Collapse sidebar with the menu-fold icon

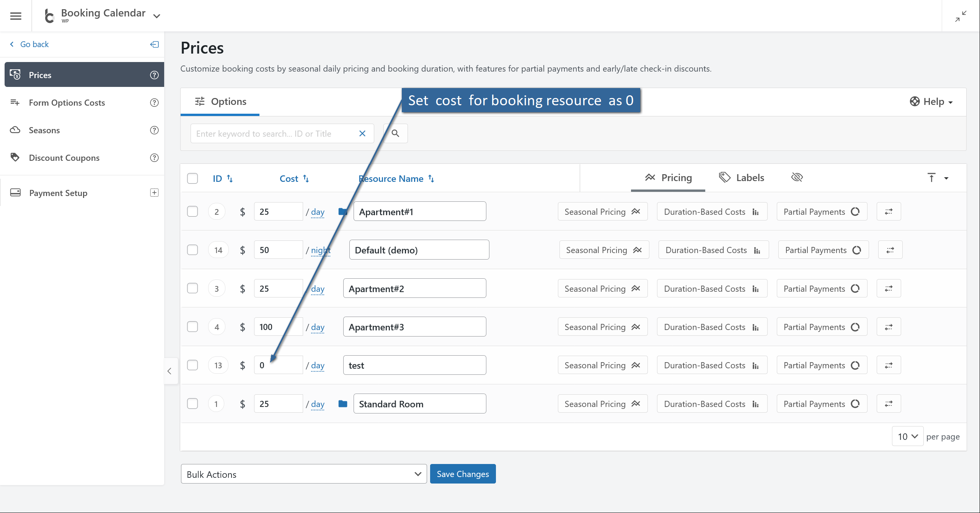coord(154,44)
